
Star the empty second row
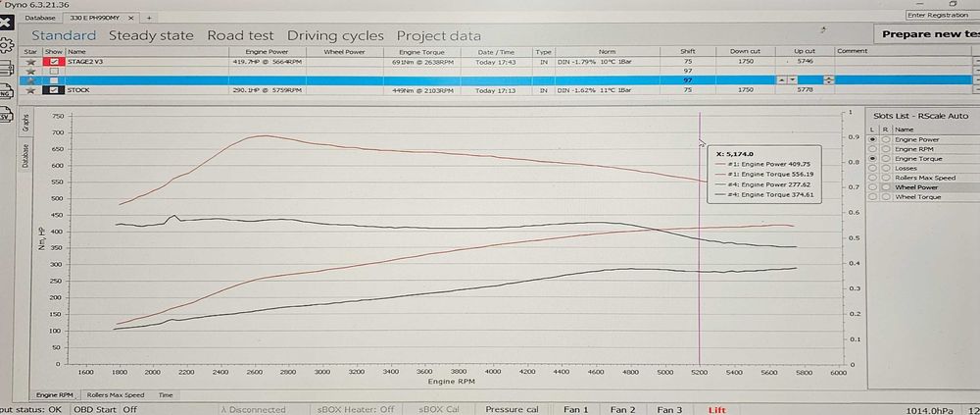click(30, 72)
